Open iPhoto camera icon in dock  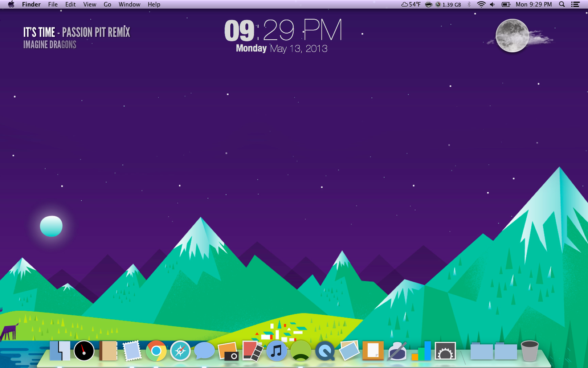[x=228, y=351]
